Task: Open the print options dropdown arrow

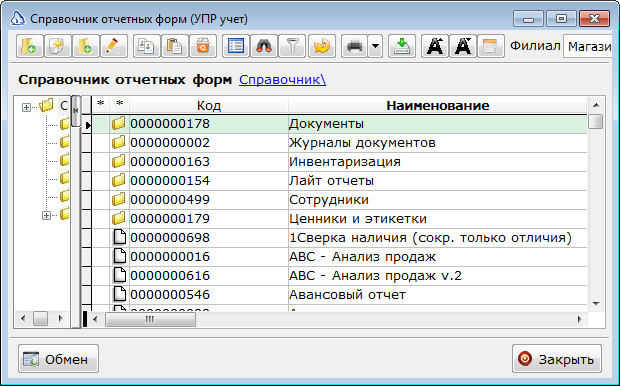Action: [x=375, y=46]
